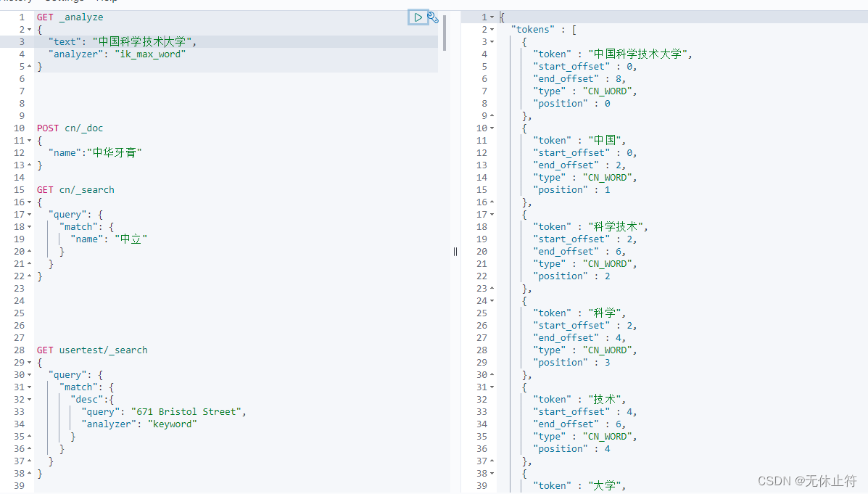Collapse the usertest/_search body at line 29
The height and width of the screenshot is (494, 868).
[x=29, y=363]
